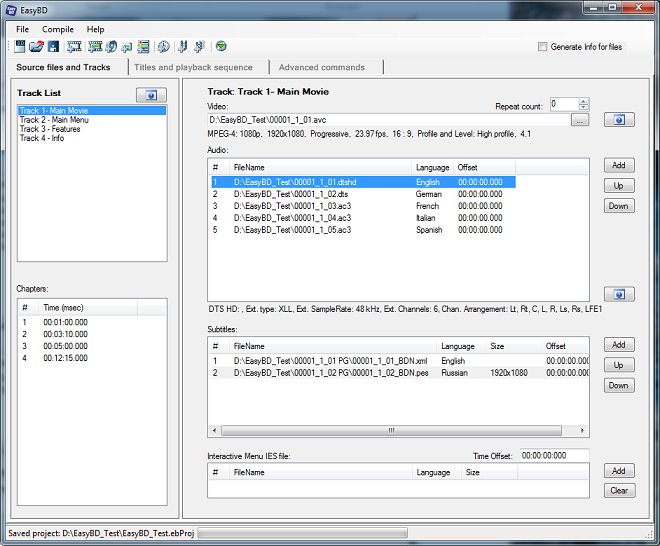
Task: Click the clock chapters toolbar icon
Action: [163, 46]
